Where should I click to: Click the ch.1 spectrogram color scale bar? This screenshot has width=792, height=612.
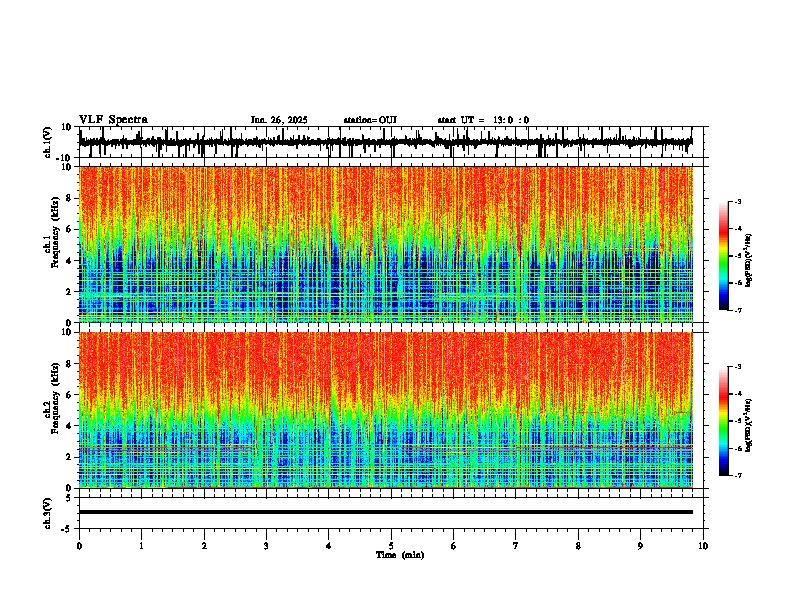[723, 256]
